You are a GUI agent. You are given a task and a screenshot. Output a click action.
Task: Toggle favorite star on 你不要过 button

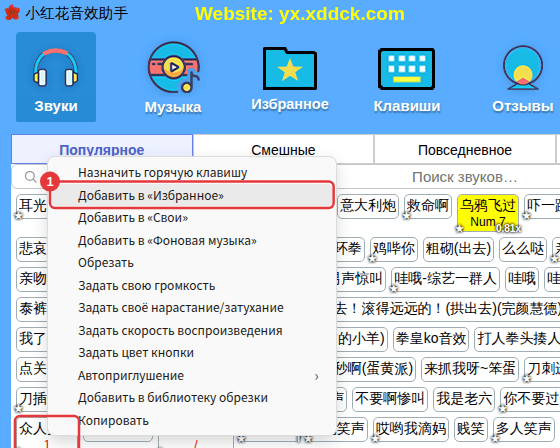[x=503, y=408]
